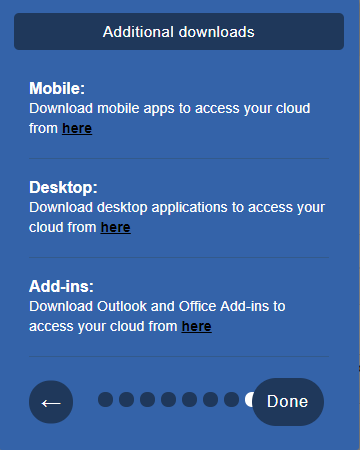The width and height of the screenshot is (360, 450).
Task: Click the 'Mobile:' section heading
Action: [57, 88]
